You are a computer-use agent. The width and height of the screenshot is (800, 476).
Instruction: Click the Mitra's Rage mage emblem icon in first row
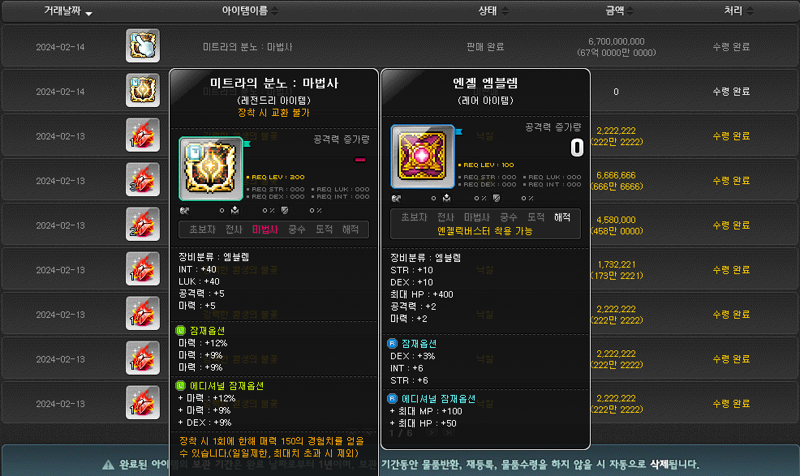(x=143, y=46)
